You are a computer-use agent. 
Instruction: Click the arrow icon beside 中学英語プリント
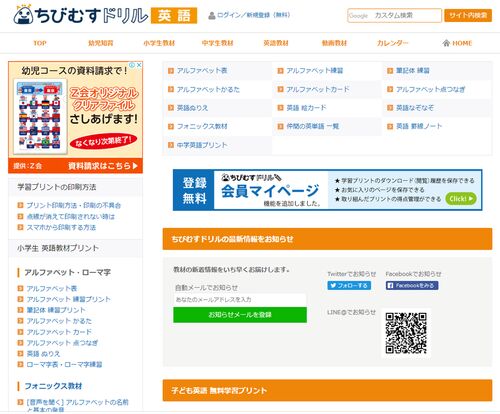point(171,145)
